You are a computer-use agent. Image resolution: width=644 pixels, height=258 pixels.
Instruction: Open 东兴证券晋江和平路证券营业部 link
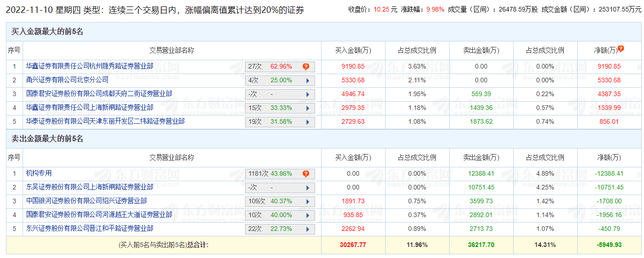(x=89, y=229)
